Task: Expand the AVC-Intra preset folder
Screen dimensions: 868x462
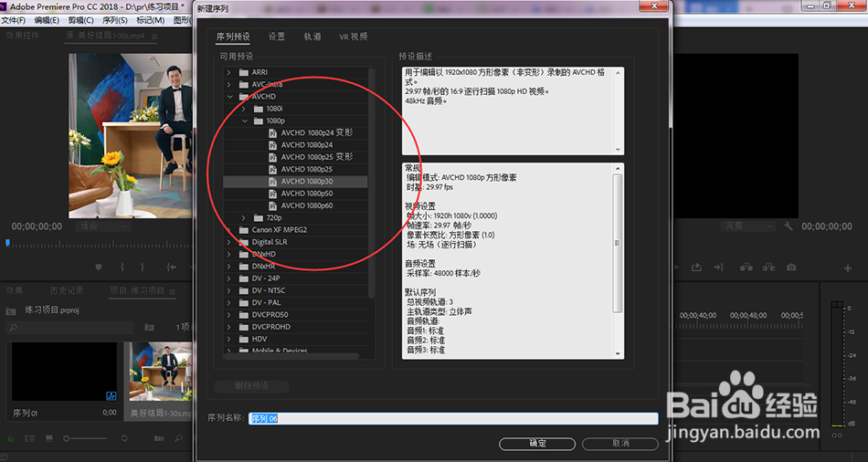Action: (229, 84)
